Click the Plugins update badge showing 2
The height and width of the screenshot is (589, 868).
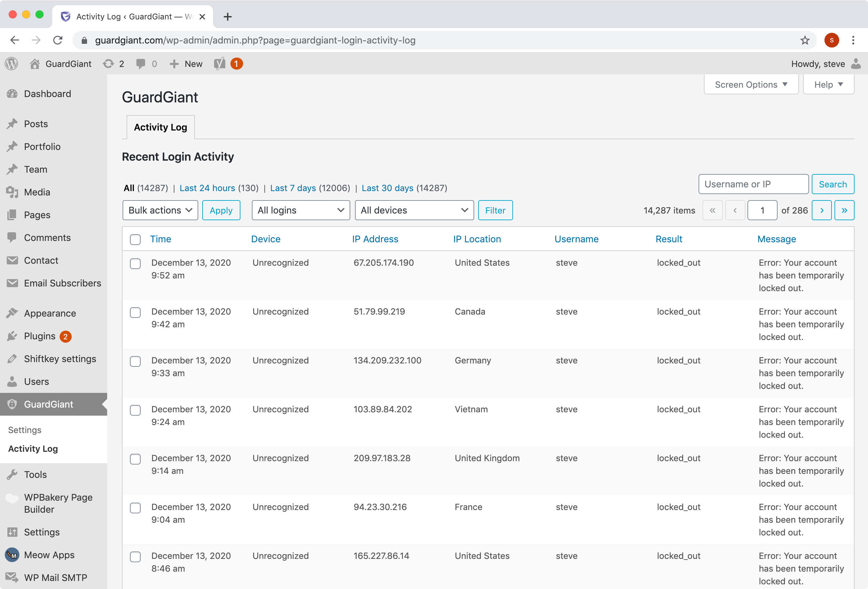point(66,337)
